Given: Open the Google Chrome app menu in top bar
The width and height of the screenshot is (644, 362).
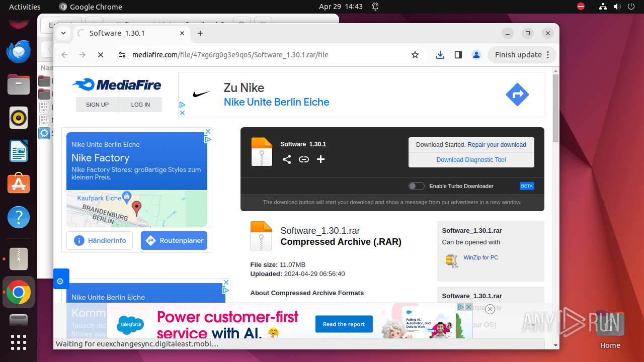Looking at the screenshot, I should 91,7.
